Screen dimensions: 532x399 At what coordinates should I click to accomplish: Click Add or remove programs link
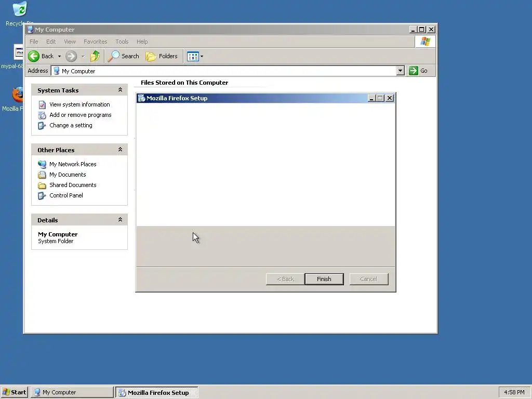(81, 115)
